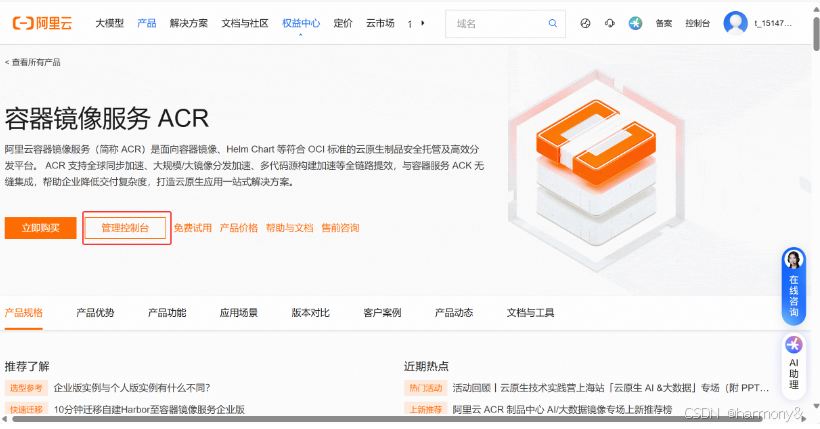Open 阿里云 ACR 制品中心 article
The height and width of the screenshot is (429, 820).
click(x=562, y=410)
